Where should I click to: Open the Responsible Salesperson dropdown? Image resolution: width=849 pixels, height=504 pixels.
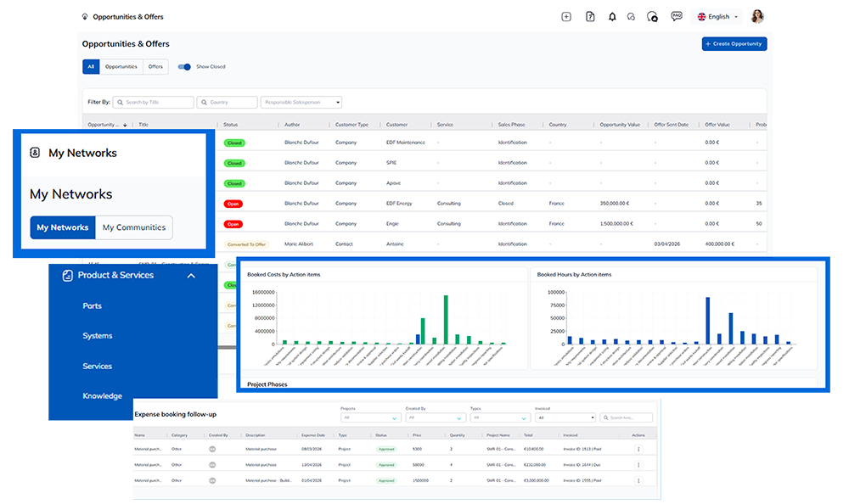point(301,103)
